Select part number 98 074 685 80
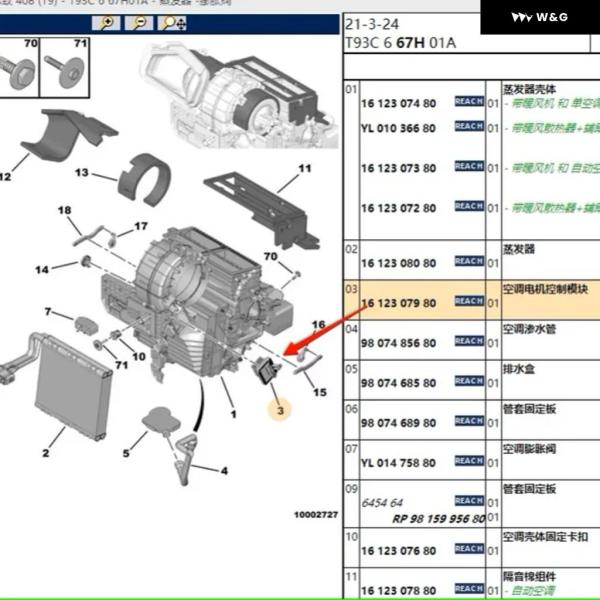Screen dimensions: 600x600 click(398, 383)
